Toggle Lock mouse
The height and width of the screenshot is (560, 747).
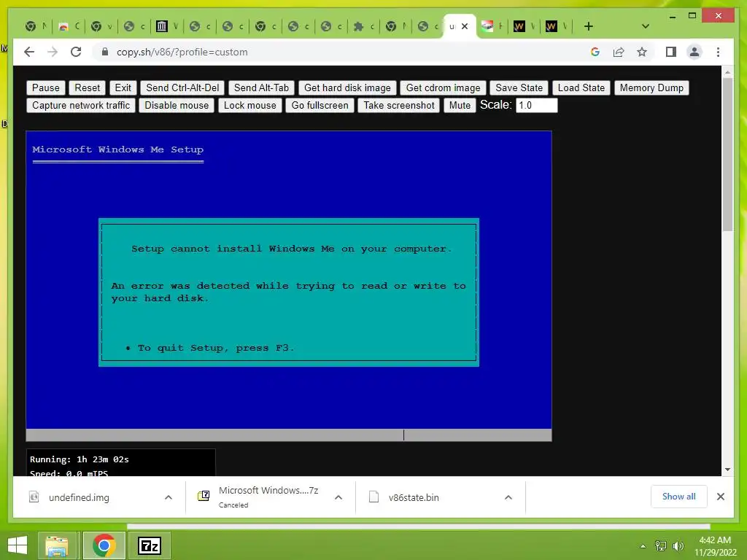(250, 105)
